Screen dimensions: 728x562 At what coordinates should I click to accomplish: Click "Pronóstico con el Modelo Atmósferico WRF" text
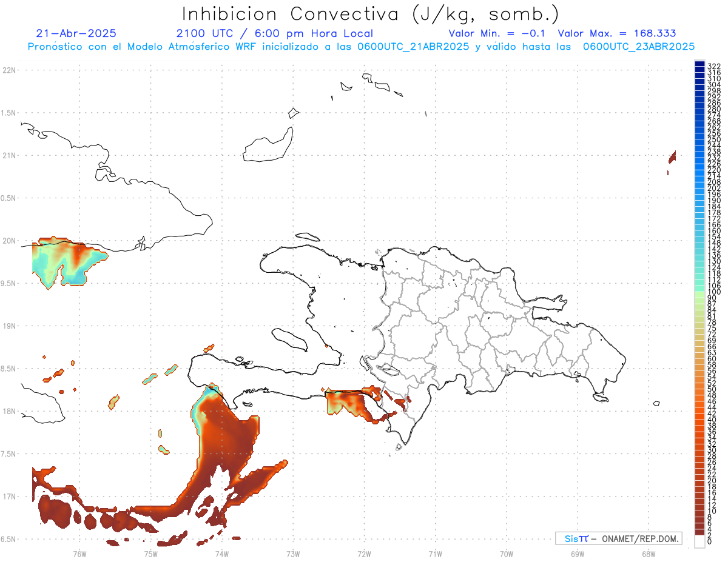coord(143,47)
